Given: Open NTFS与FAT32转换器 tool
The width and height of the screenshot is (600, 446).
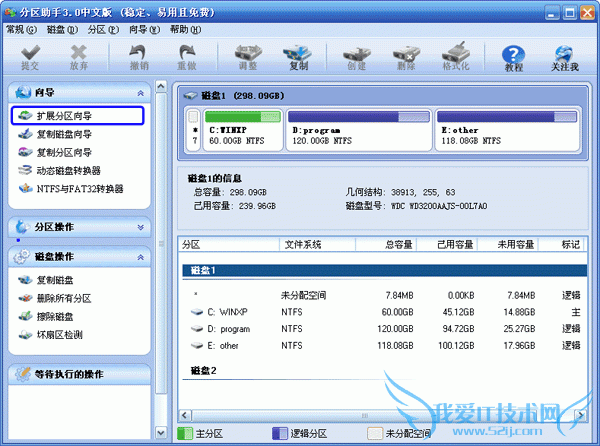Looking at the screenshot, I should (71, 189).
